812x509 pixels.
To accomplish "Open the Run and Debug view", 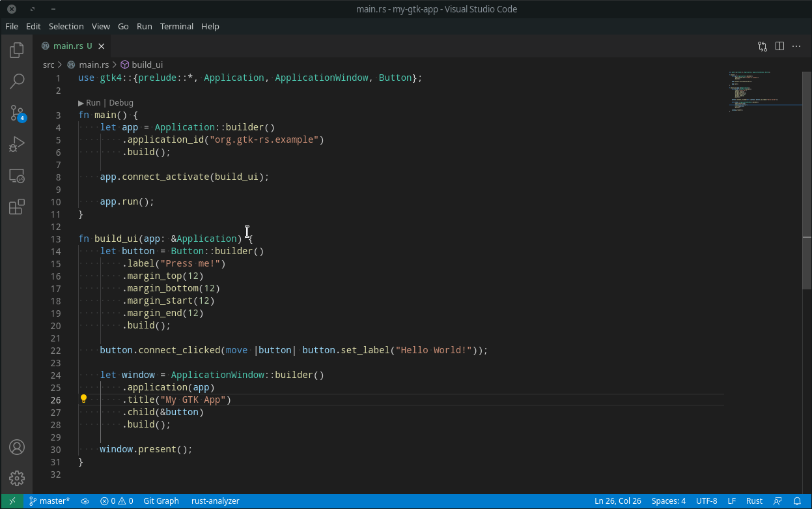I will (x=17, y=144).
